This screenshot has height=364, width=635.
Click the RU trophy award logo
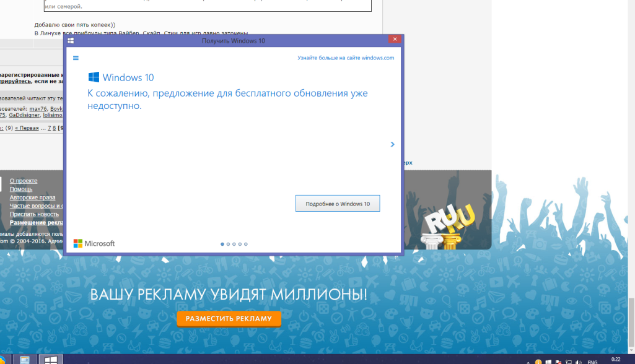click(447, 226)
